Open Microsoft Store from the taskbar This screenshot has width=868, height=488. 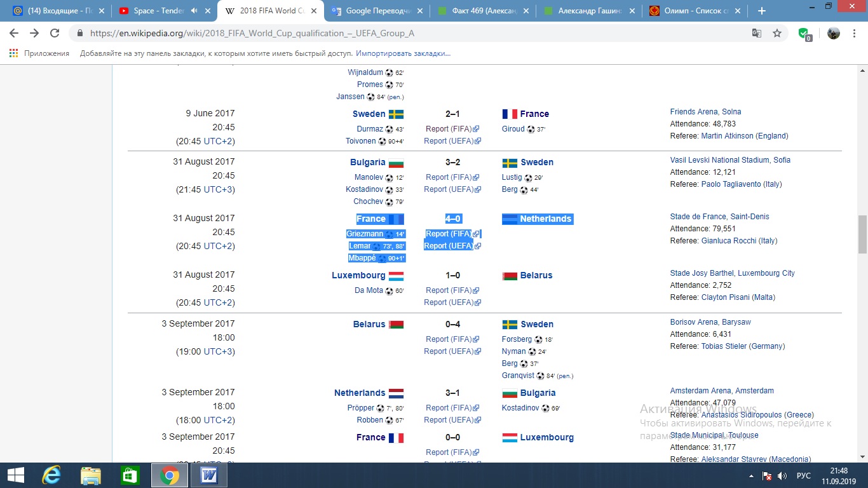pyautogui.click(x=130, y=475)
